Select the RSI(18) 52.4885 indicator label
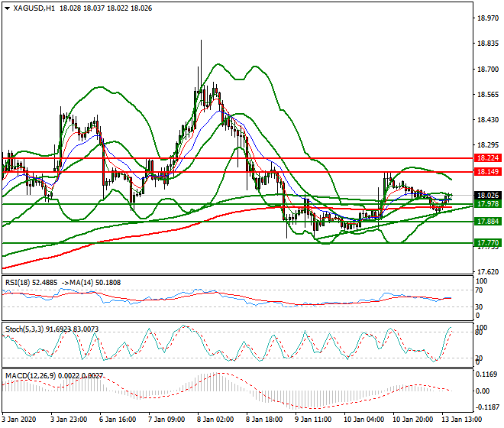 point(31,283)
